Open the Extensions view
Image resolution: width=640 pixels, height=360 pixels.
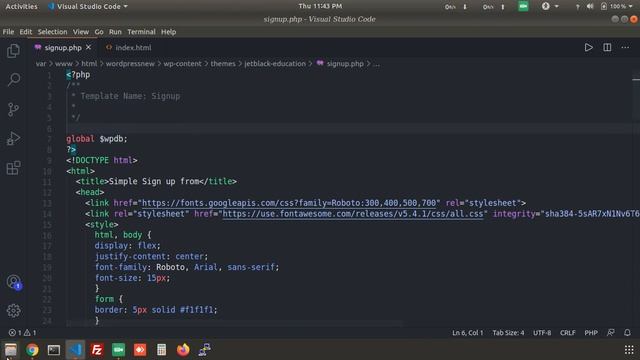(x=13, y=168)
